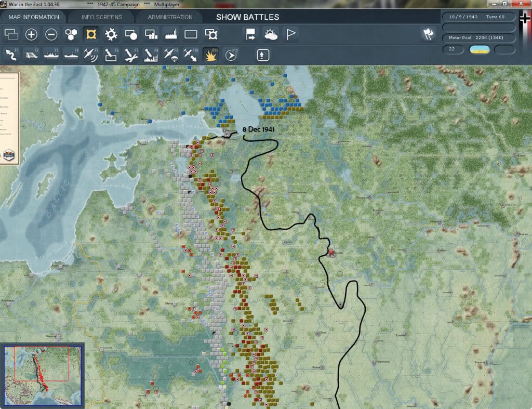Click the SHOW BATTLES title text
The image size is (532, 409).
(x=248, y=17)
